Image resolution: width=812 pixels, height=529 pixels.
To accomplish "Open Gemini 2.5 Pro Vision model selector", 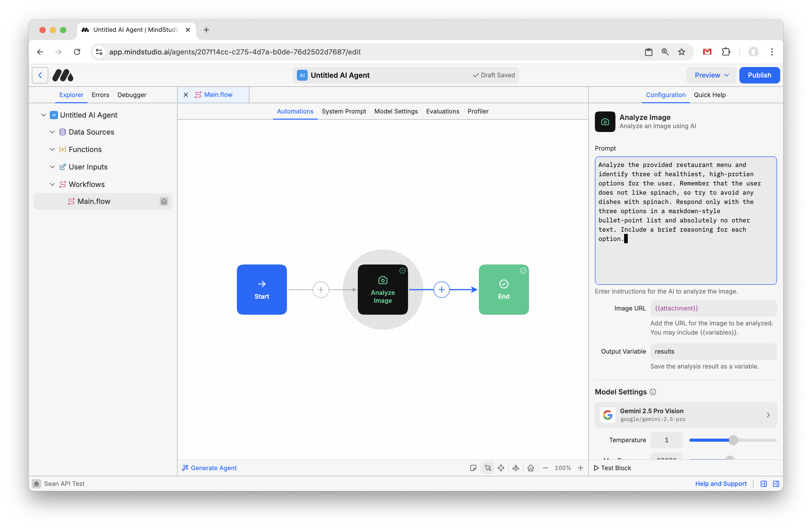I will (x=685, y=415).
